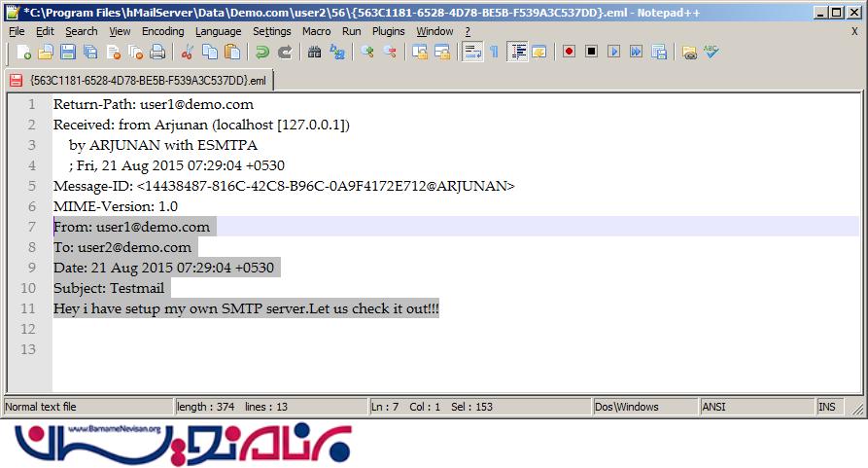Click the Save All toolbar icon
This screenshot has width=868, height=468.
tap(90, 53)
